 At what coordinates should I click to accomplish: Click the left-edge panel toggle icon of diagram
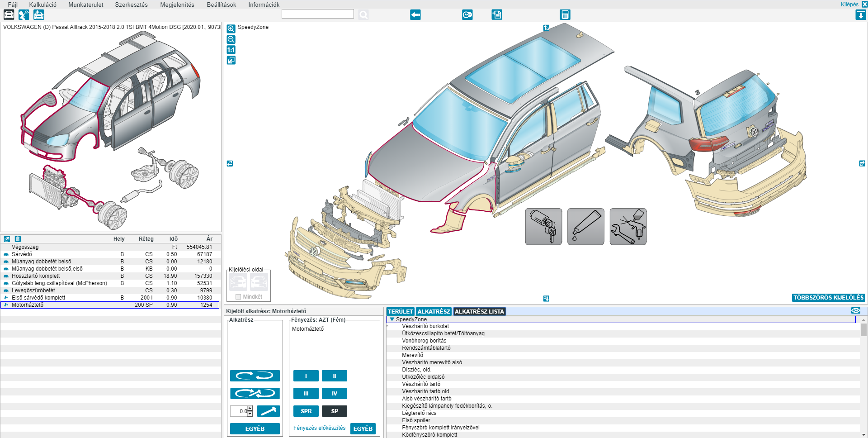click(x=230, y=163)
